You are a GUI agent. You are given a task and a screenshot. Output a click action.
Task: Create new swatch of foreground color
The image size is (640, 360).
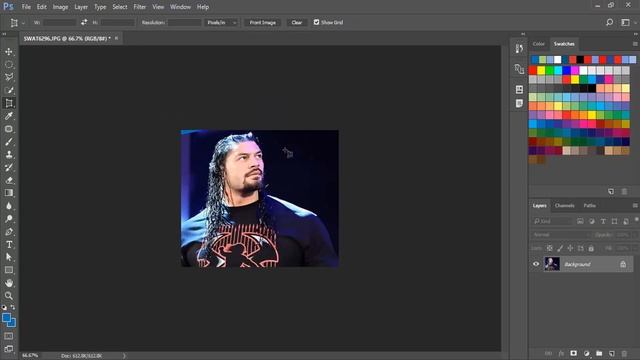tap(611, 191)
